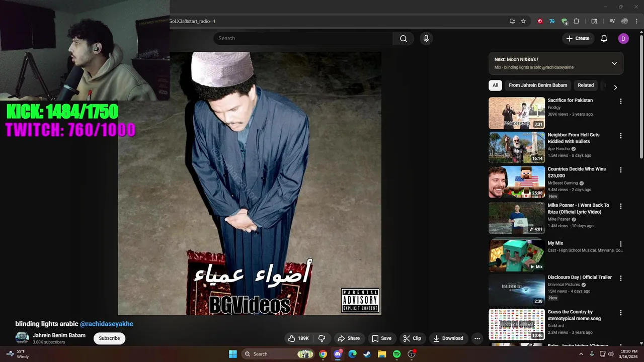This screenshot has height=362, width=644.
Task: Download the video
Action: pyautogui.click(x=448, y=338)
